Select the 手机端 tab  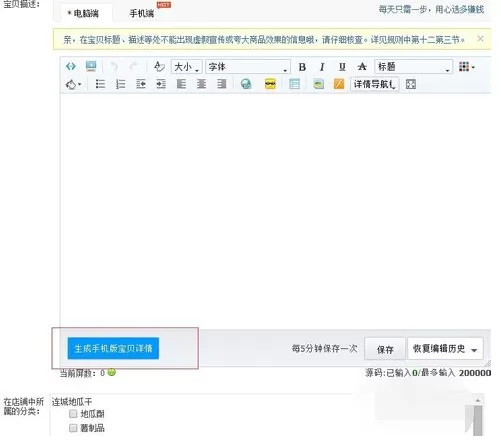click(142, 13)
